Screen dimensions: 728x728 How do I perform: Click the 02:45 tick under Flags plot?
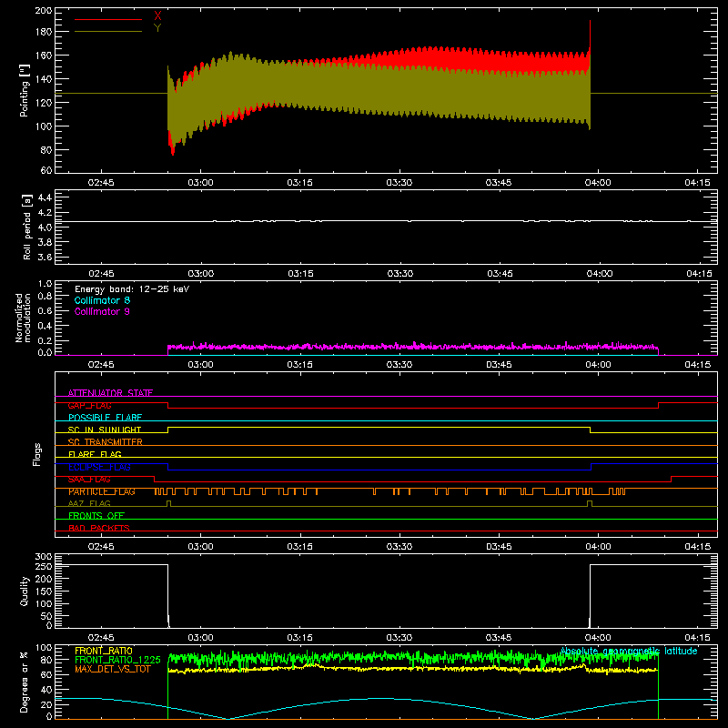point(101,547)
